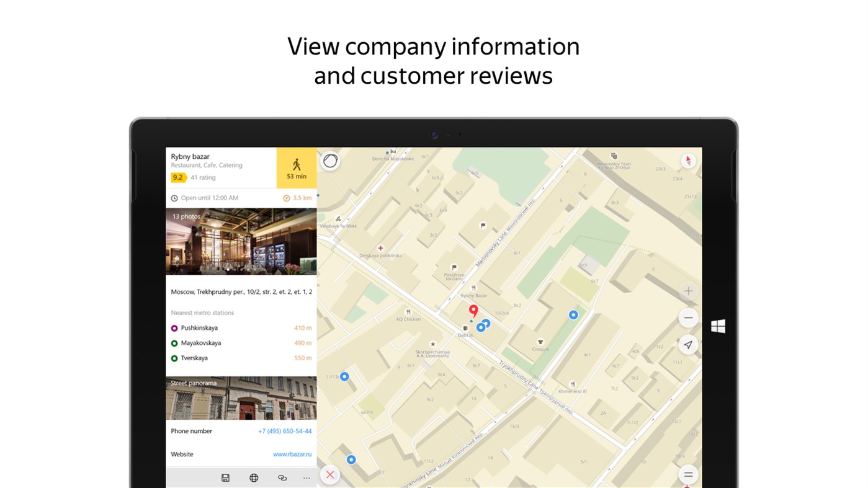This screenshot has width=868, height=488.
Task: Dismiss the route with the red X button
Action: (329, 474)
